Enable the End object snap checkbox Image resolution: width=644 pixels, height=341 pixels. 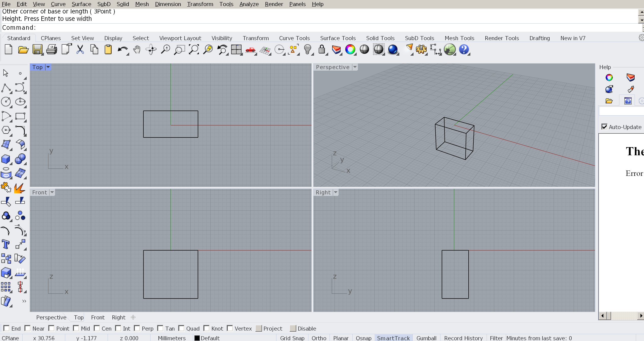[7, 328]
